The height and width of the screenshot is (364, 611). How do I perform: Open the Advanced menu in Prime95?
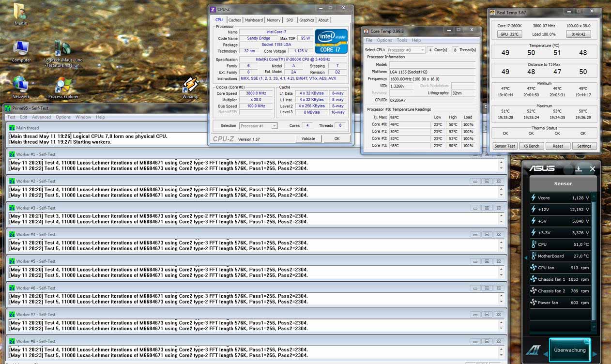(42, 117)
